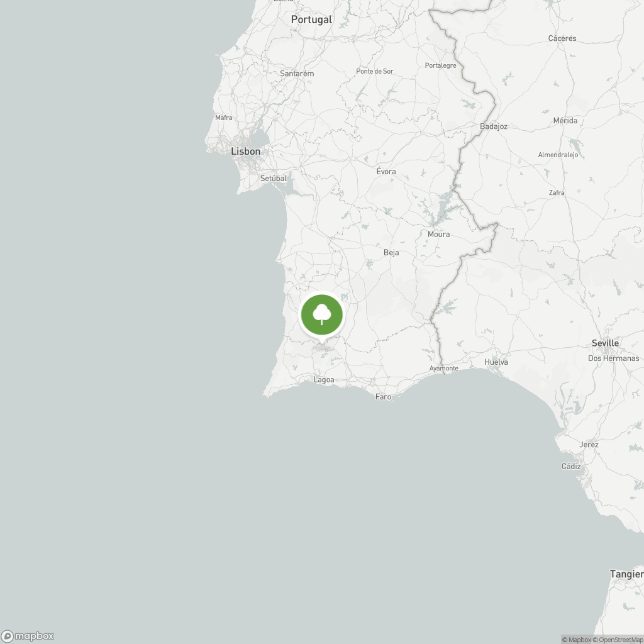Image resolution: width=644 pixels, height=644 pixels.
Task: Click the Faro city label
Action: [x=383, y=397]
